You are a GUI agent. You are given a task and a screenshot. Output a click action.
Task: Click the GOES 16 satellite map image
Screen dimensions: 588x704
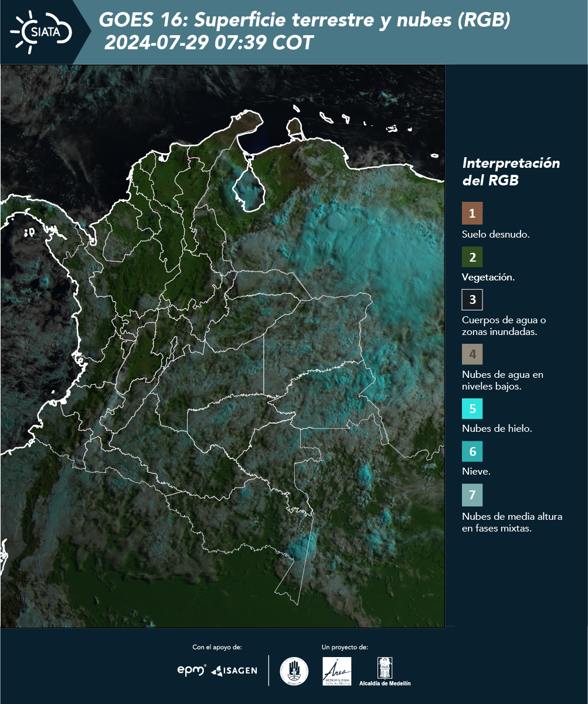(223, 346)
